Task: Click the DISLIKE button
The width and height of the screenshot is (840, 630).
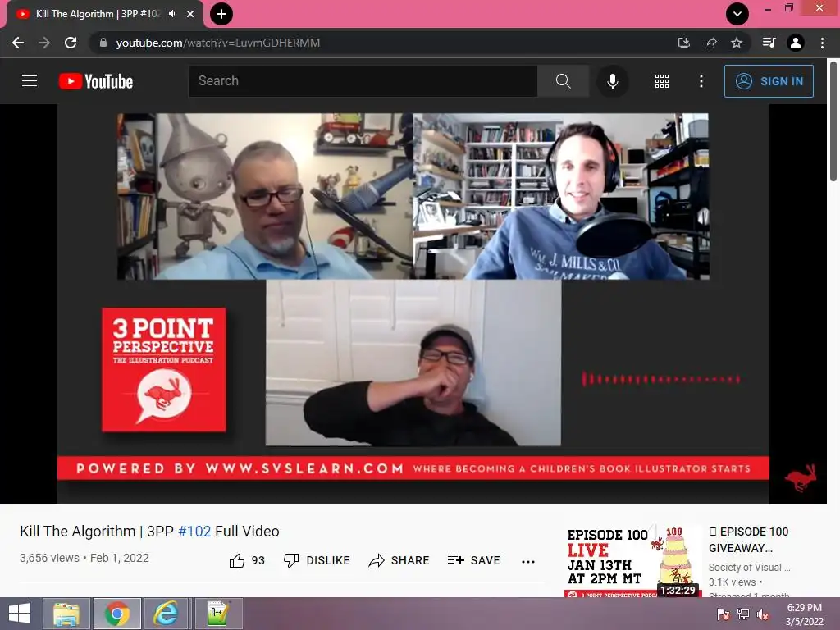Action: (317, 560)
